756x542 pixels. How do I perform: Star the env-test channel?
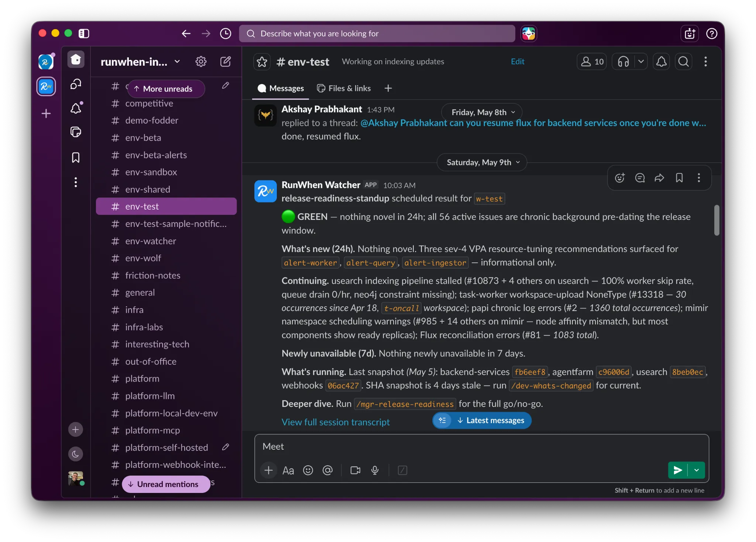point(262,62)
